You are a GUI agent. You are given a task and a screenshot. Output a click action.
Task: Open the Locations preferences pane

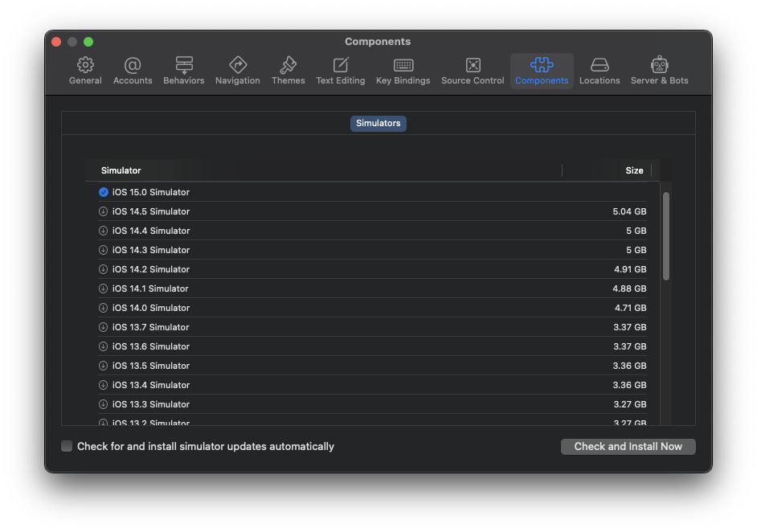pos(599,71)
